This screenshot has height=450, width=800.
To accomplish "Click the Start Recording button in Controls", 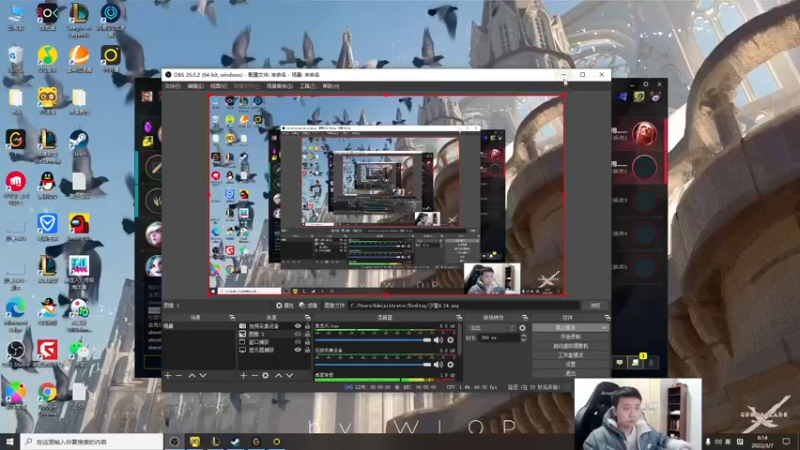I will pyautogui.click(x=570, y=337).
